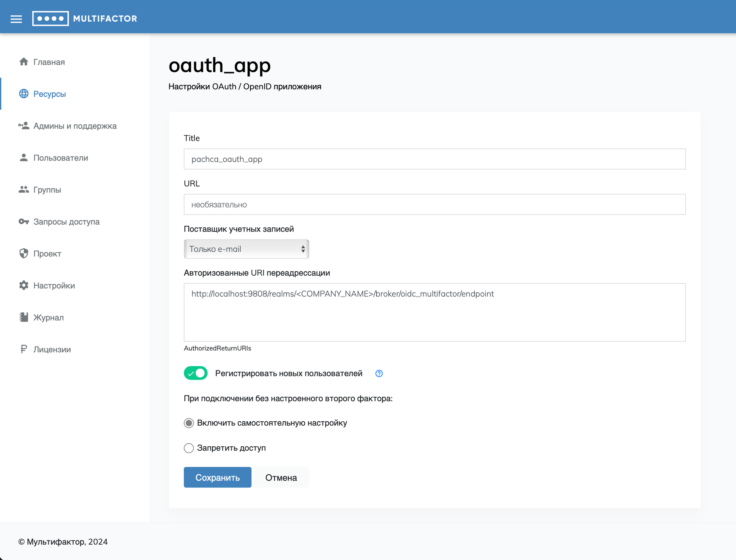Open Журнал section in the sidebar
Image resolution: width=736 pixels, height=560 pixels.
tap(48, 318)
